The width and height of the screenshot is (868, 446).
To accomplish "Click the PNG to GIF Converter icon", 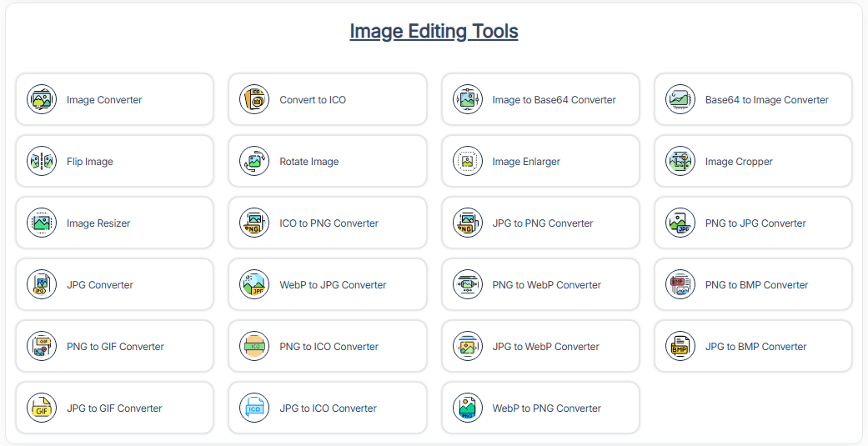I will (x=42, y=347).
